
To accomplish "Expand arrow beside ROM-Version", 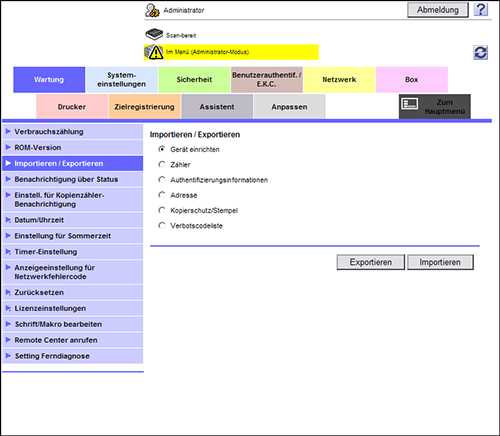I will 8,147.
